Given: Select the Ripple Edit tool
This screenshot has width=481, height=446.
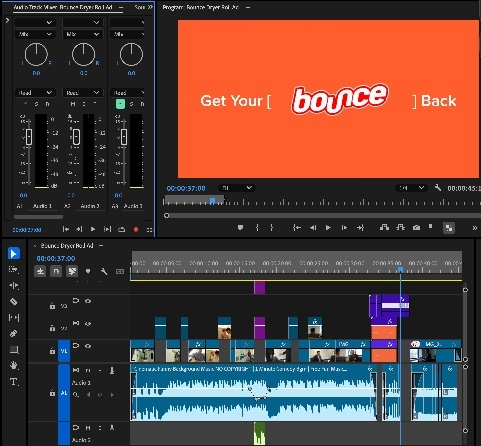Looking at the screenshot, I should (x=14, y=285).
